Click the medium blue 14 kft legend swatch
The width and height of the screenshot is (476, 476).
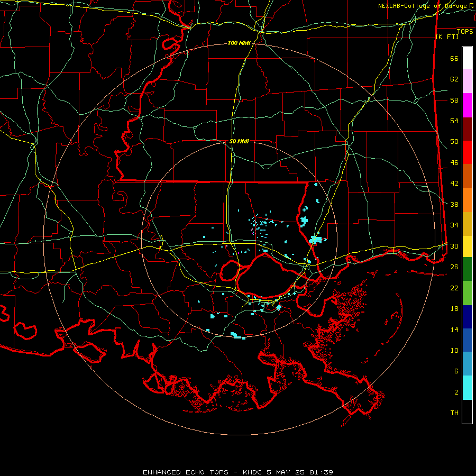pyautogui.click(x=467, y=340)
